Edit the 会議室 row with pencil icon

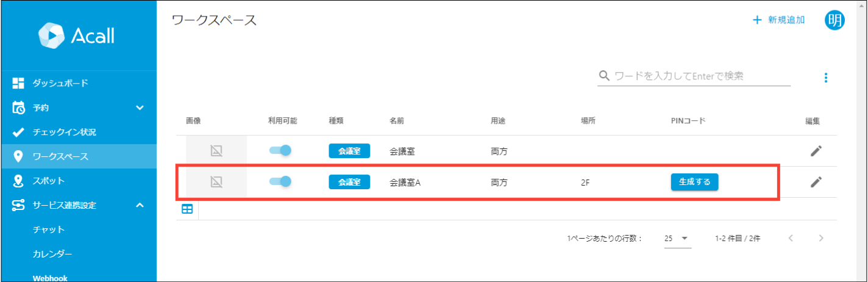(816, 151)
